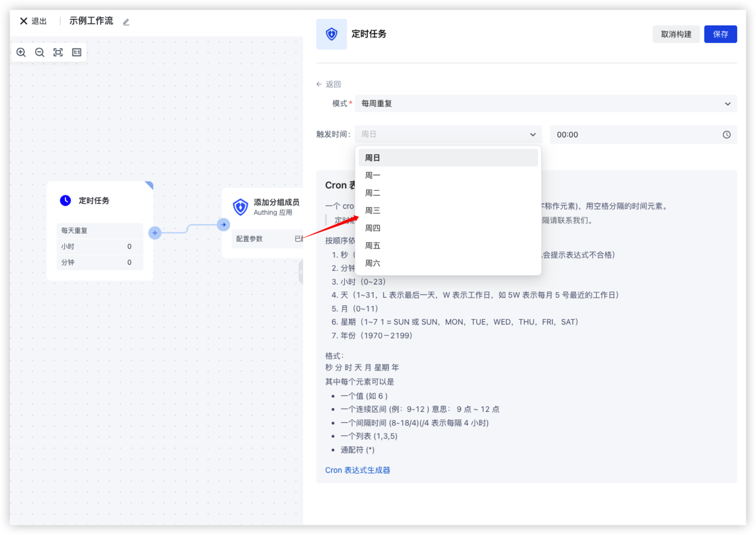Select 周三 from the weekday list
This screenshot has width=756, height=535.
373,210
